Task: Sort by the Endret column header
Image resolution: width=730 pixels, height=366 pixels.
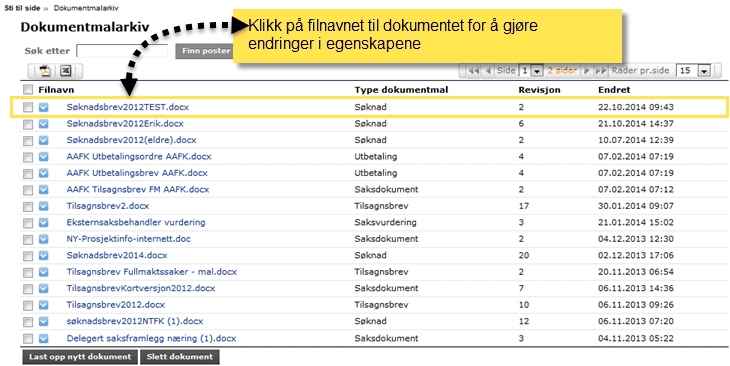Action: point(614,90)
